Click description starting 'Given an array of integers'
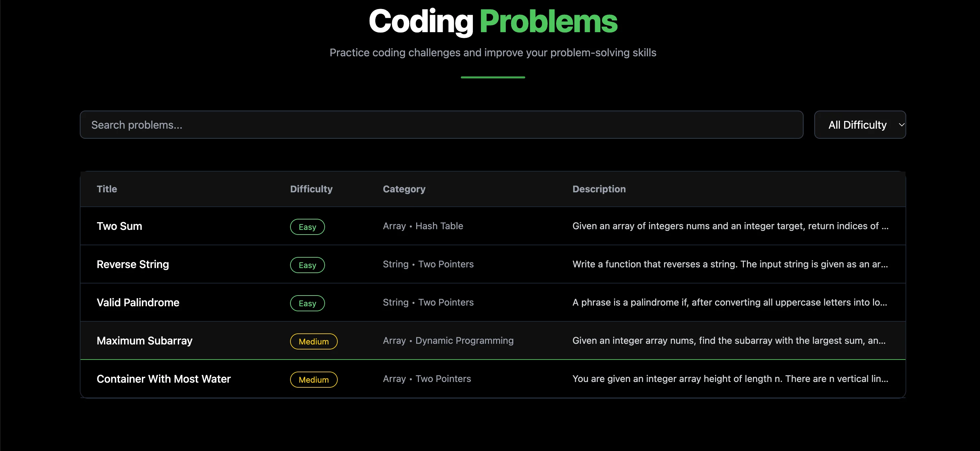 [730, 226]
